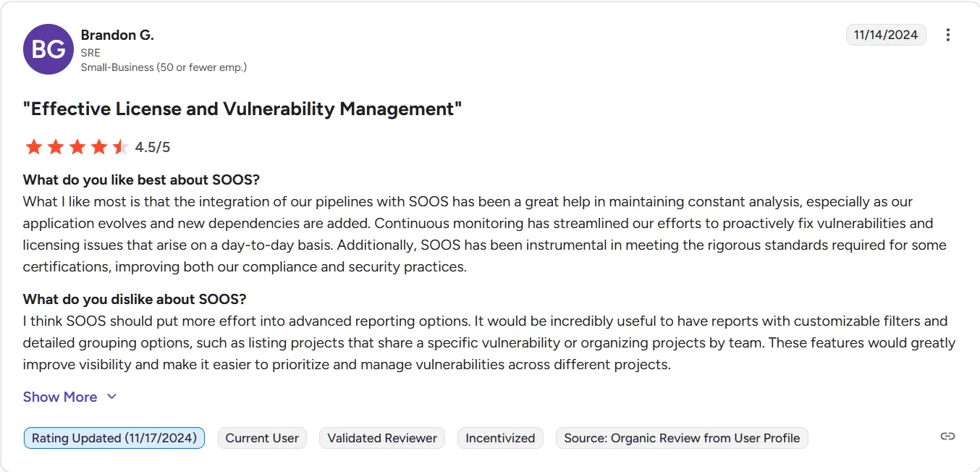
Task: Toggle the Current User badge
Action: pos(262,437)
